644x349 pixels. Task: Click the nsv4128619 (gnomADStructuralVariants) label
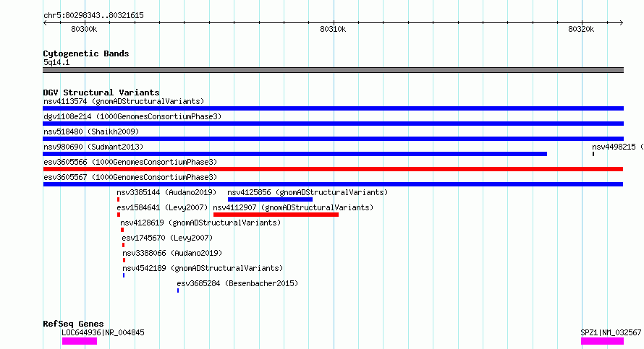[200, 223]
